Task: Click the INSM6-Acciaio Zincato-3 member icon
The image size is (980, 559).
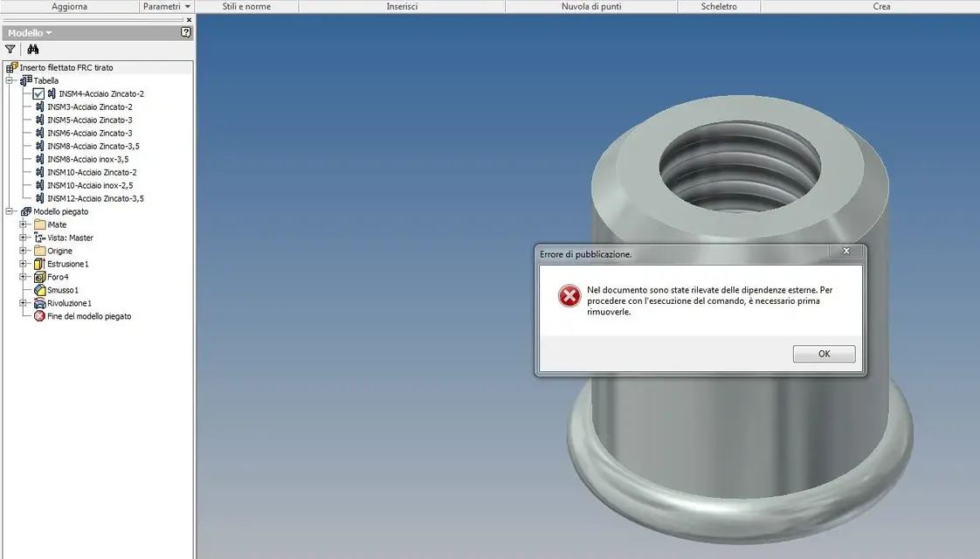Action: [x=40, y=133]
